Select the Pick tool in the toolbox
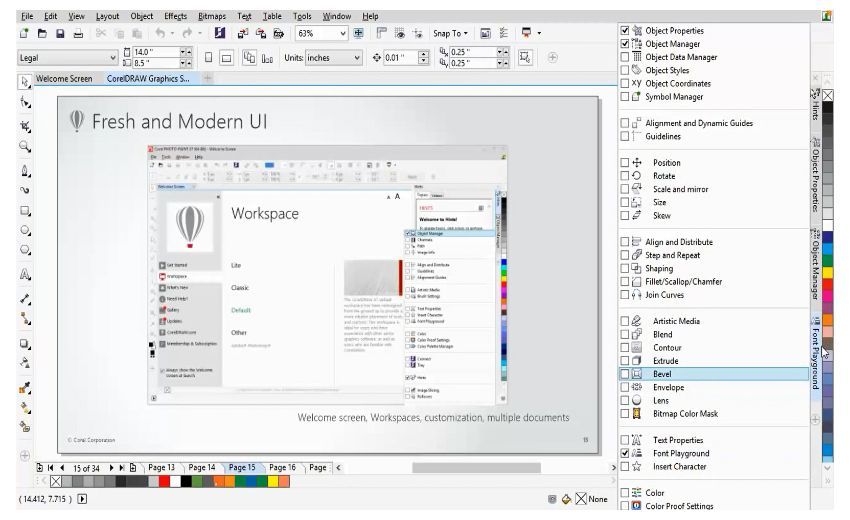 coord(24,82)
